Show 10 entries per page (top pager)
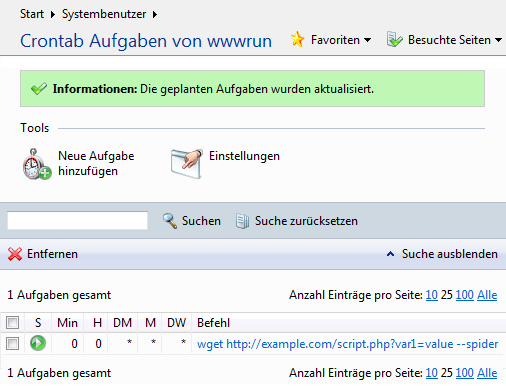Image resolution: width=506 pixels, height=386 pixels. click(432, 295)
